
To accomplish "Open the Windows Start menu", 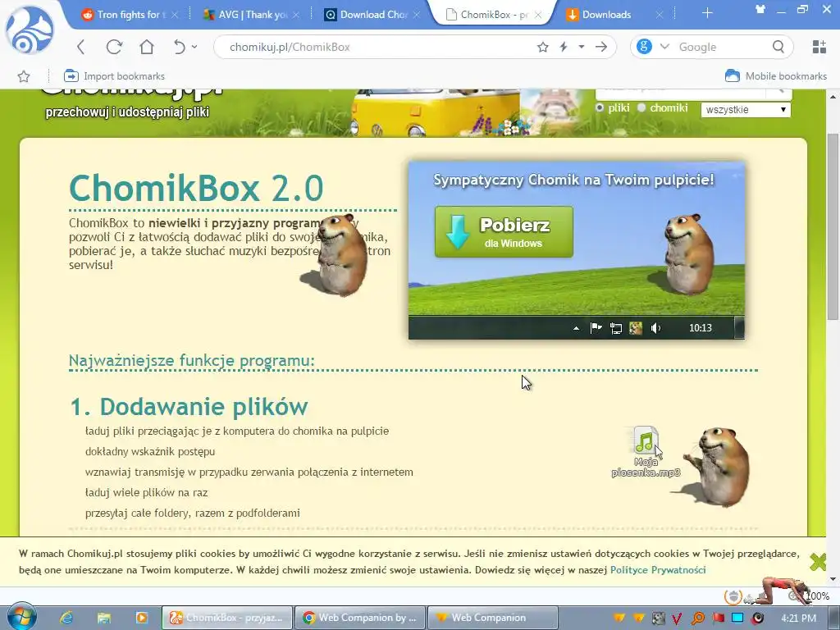I will click(x=21, y=617).
